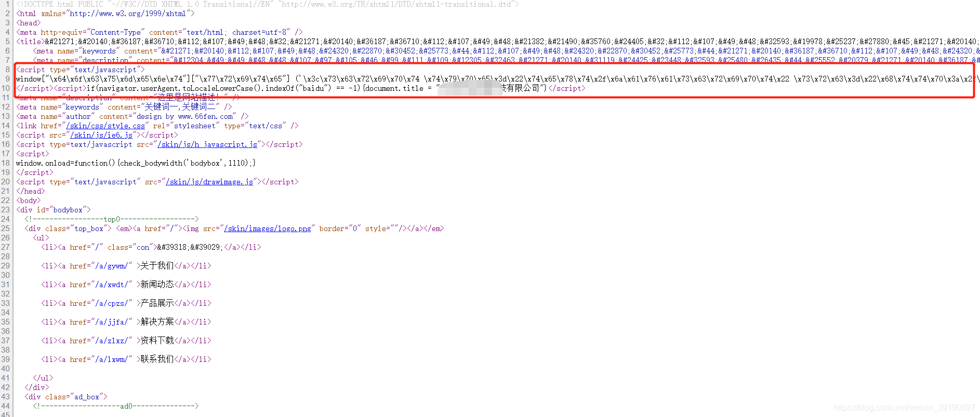Click the div class="ad_box" line
Image resolution: width=980 pixels, height=417 pixels.
[x=66, y=397]
